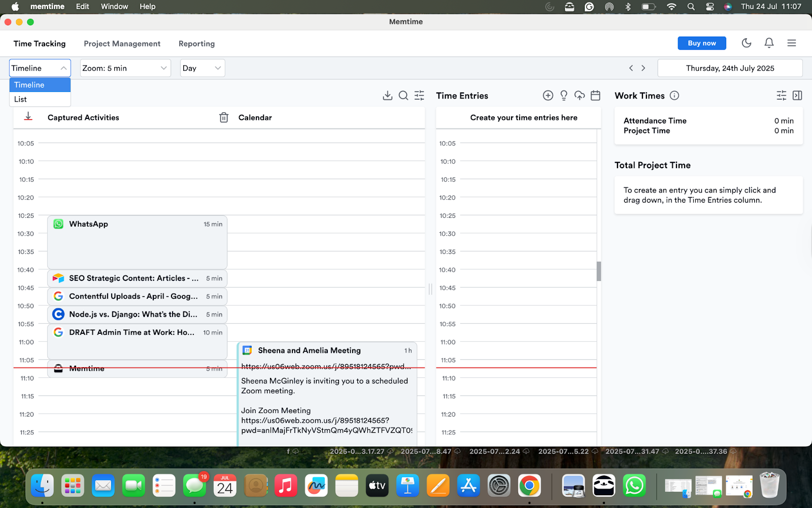Click the column divider handle between panels
Viewport: 812px width, 508px height.
pyautogui.click(x=430, y=289)
